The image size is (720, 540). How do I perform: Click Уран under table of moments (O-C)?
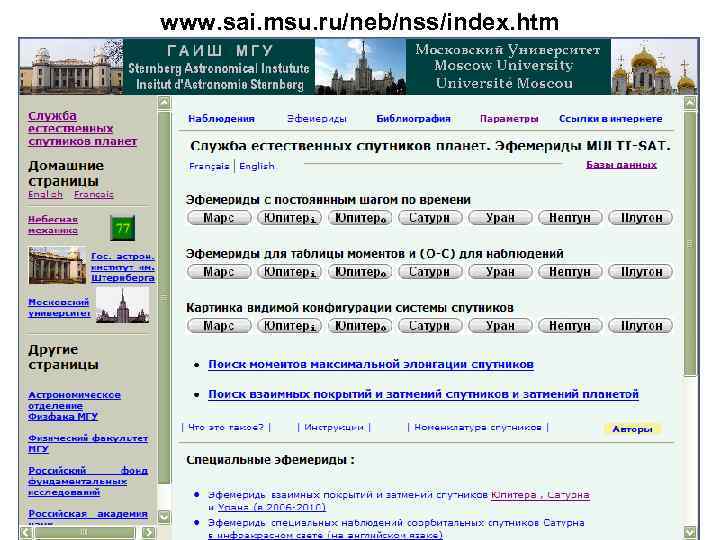[500, 272]
